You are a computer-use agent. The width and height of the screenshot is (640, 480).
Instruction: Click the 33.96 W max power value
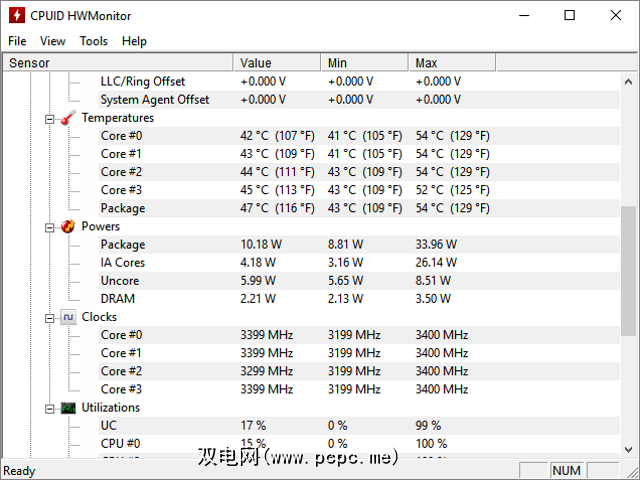436,244
